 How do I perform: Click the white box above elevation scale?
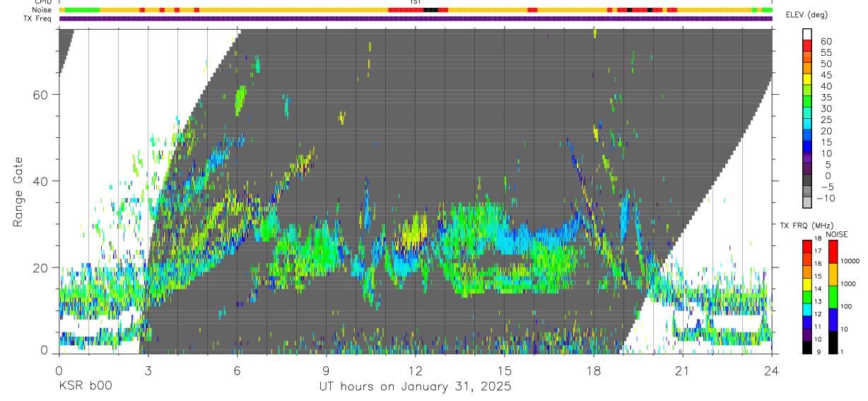point(807,33)
